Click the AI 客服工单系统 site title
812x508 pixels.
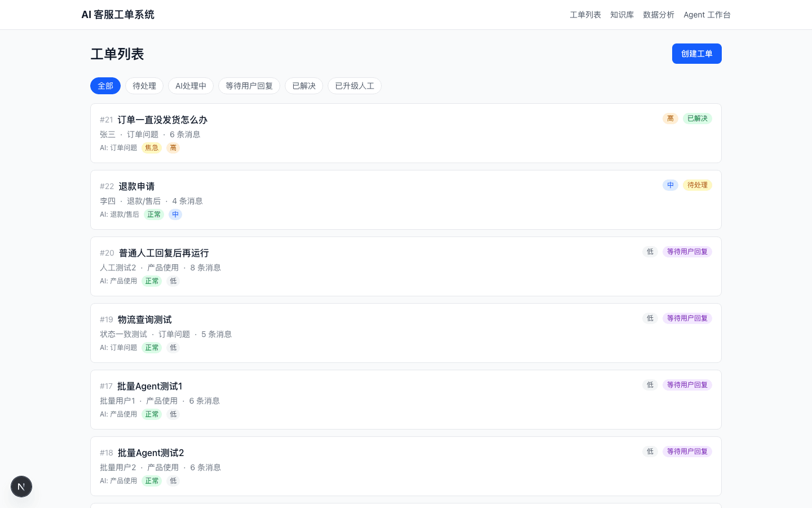click(x=118, y=15)
